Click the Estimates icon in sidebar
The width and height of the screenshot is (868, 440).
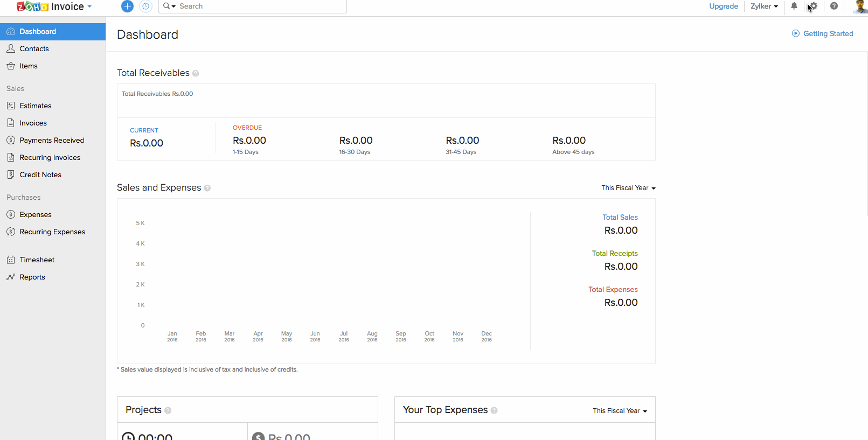(11, 106)
